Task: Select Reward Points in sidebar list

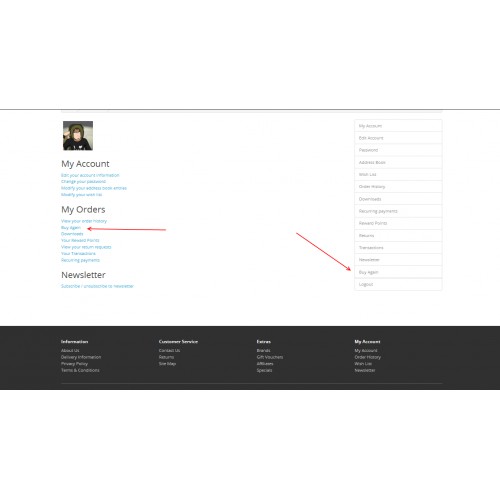Action: pos(398,223)
